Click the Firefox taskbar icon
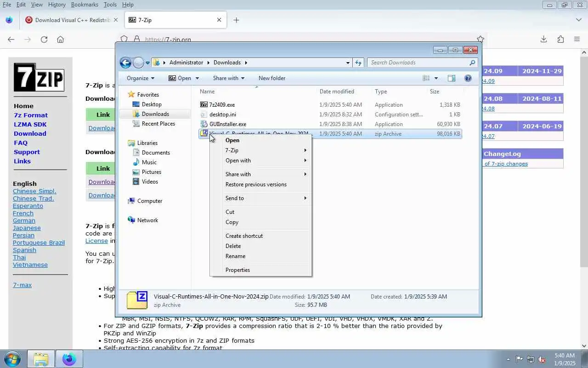Screen dimensions: 588x368 69,359
